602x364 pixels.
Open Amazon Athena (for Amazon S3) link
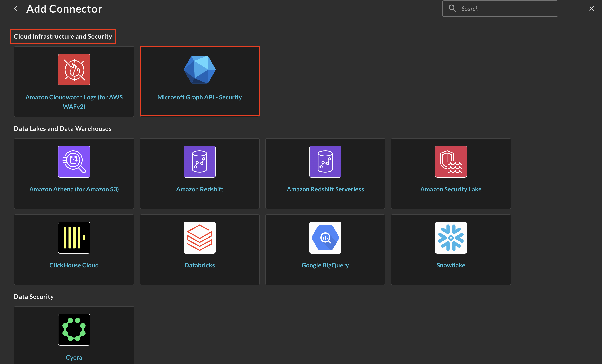pyautogui.click(x=74, y=189)
